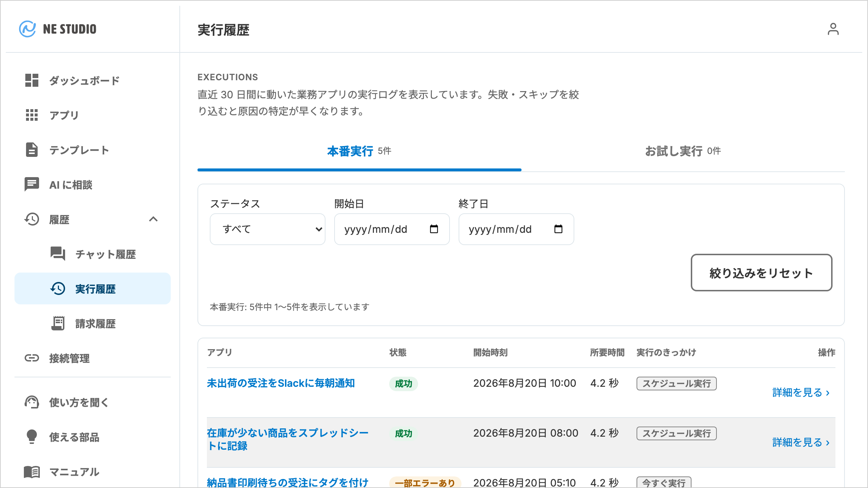View details for the 08:00 execution row
The height and width of the screenshot is (488, 868).
(x=801, y=442)
